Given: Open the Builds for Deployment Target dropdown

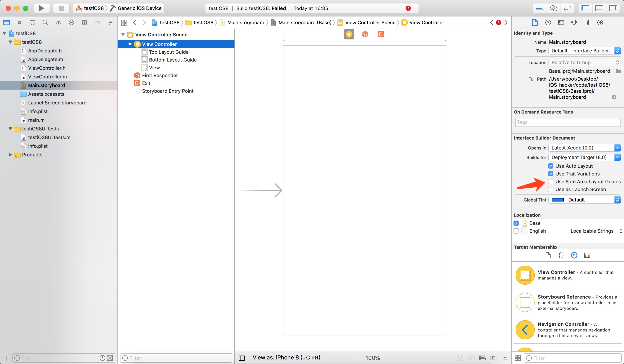Looking at the screenshot, I should (x=584, y=157).
